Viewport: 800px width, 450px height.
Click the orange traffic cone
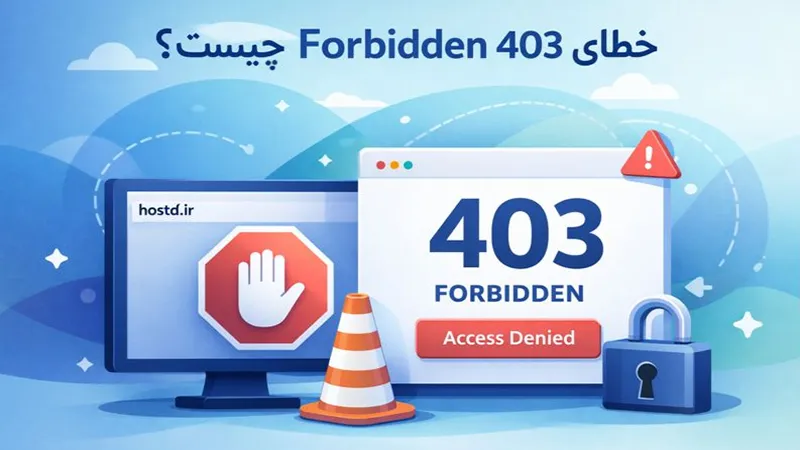pos(357,360)
